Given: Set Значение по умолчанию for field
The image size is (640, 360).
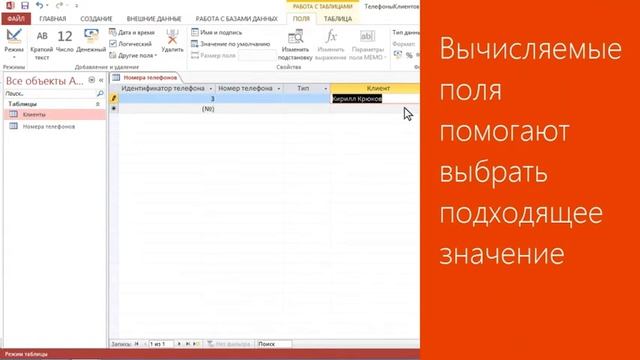Looking at the screenshot, I should pyautogui.click(x=231, y=44).
